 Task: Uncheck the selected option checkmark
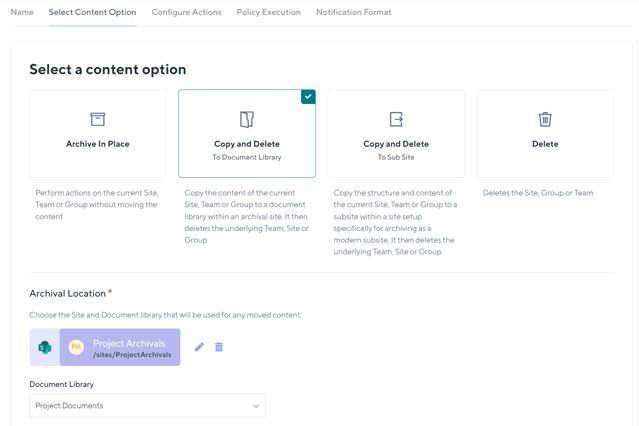pyautogui.click(x=308, y=97)
